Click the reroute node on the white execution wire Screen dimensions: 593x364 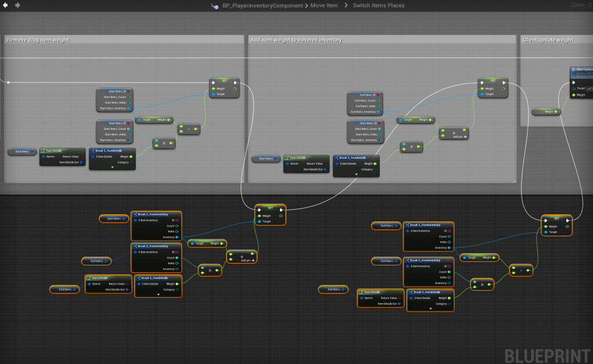8,82
